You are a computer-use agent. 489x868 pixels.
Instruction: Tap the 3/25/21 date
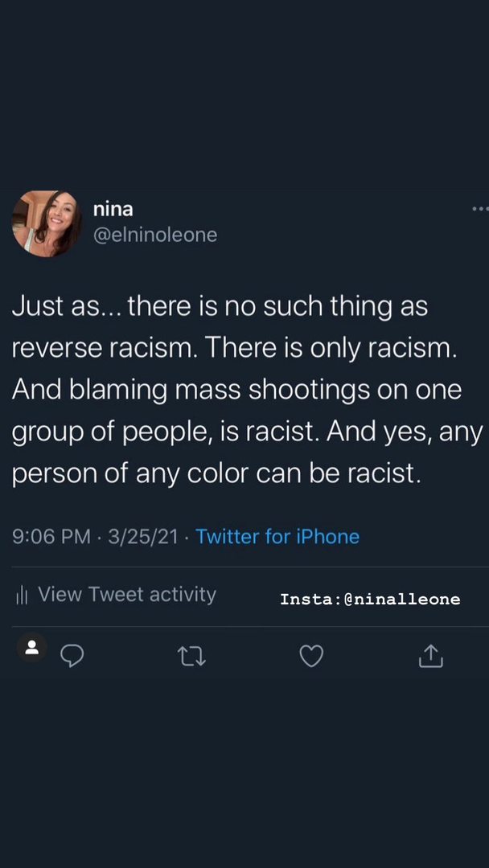(142, 536)
